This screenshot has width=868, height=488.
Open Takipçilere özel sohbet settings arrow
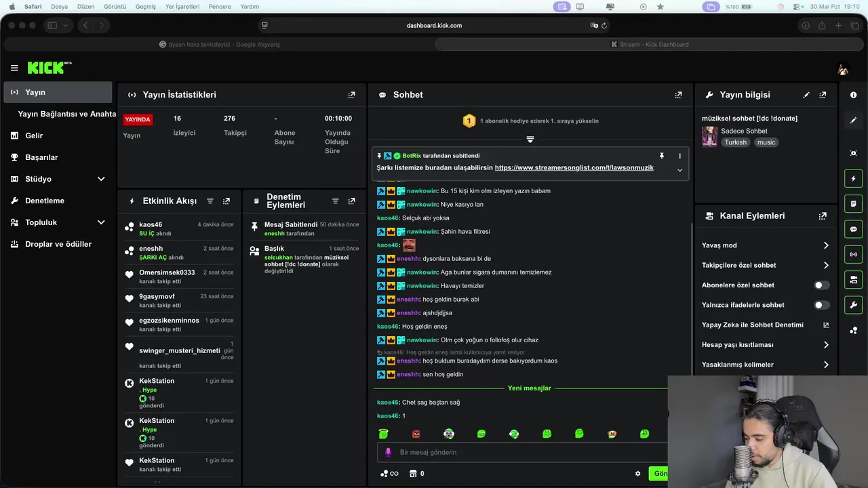[x=826, y=265]
